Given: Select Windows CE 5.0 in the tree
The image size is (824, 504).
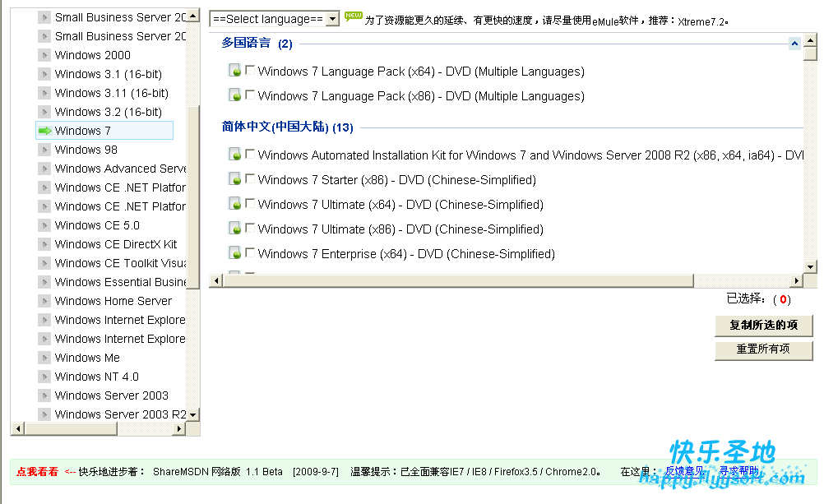Looking at the screenshot, I should [97, 225].
